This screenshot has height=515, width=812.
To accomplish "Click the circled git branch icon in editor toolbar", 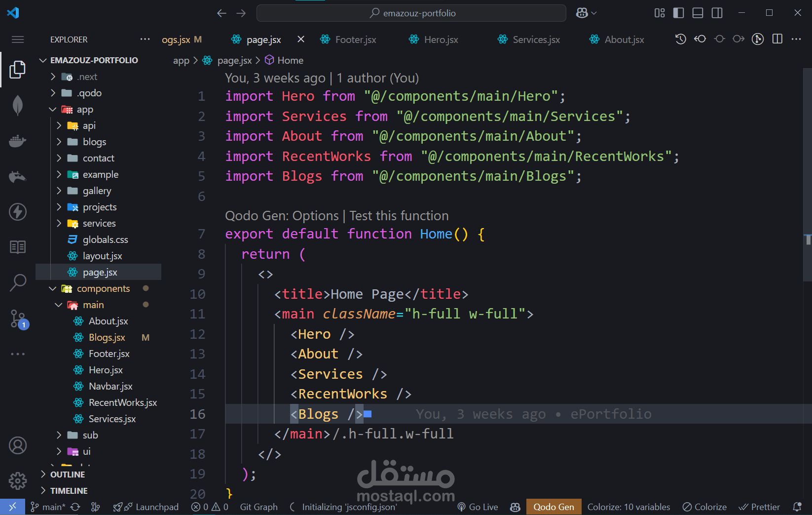I will click(x=758, y=39).
